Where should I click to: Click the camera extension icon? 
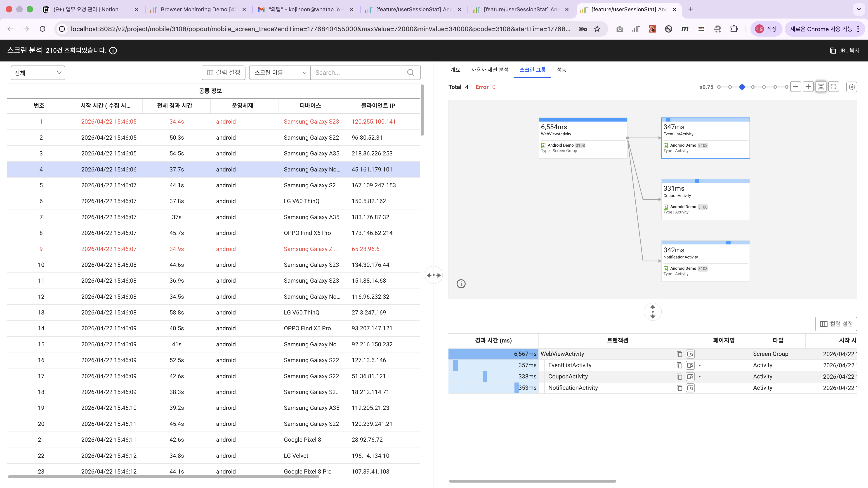tap(620, 29)
